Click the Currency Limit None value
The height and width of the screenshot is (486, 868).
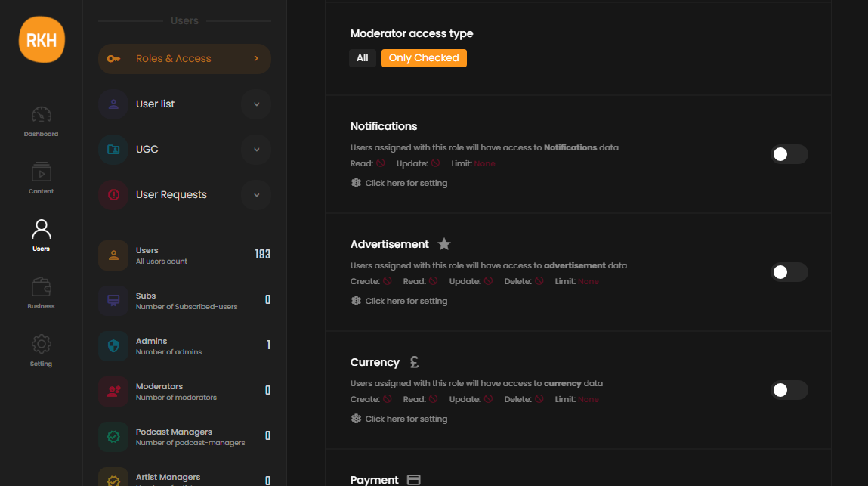tap(588, 400)
